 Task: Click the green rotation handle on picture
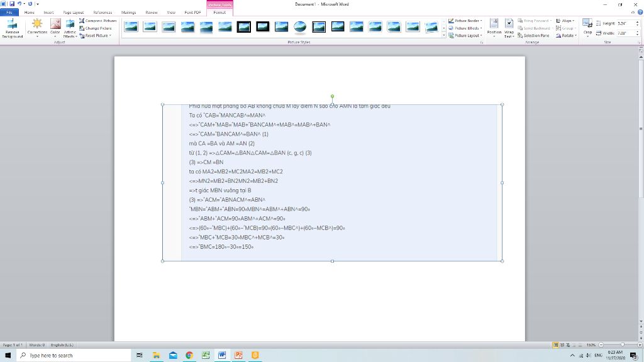pos(332,96)
